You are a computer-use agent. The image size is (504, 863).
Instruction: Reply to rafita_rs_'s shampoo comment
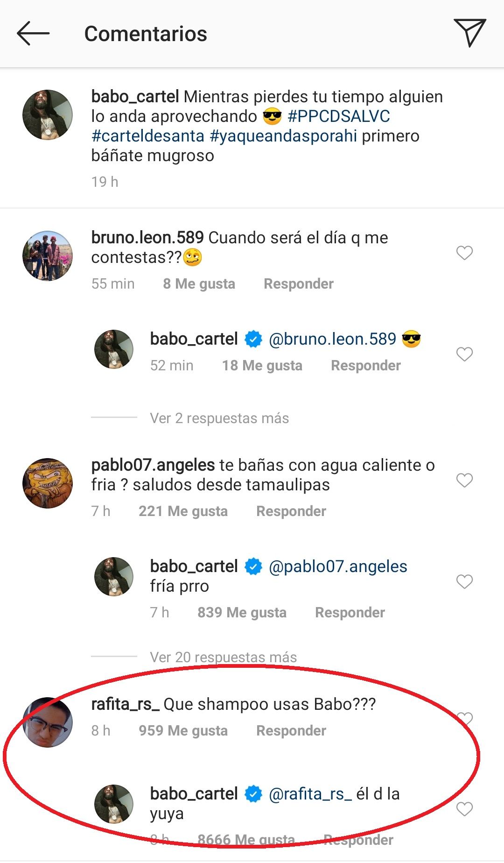coord(291,731)
